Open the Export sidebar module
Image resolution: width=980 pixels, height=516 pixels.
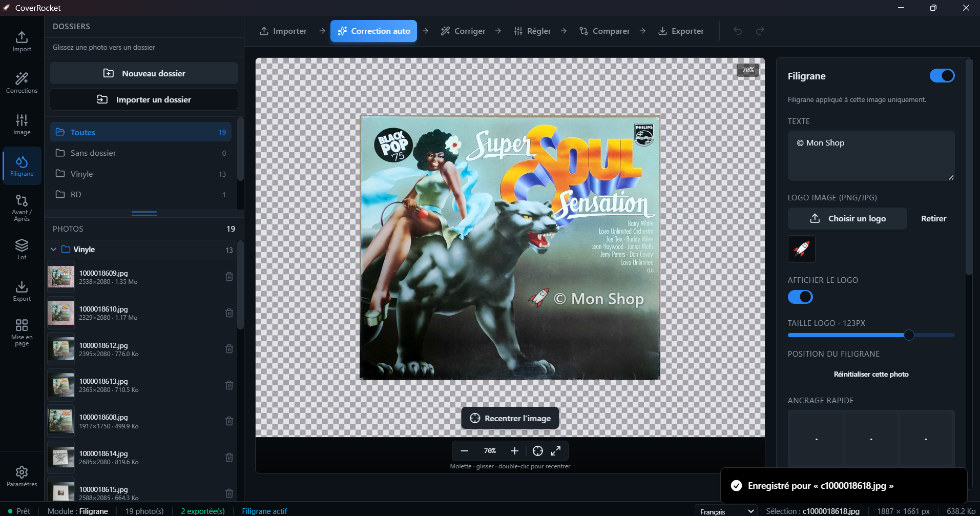pyautogui.click(x=22, y=291)
